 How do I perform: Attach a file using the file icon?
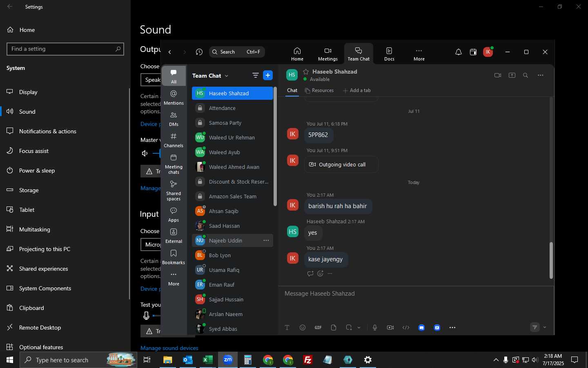tap(334, 328)
